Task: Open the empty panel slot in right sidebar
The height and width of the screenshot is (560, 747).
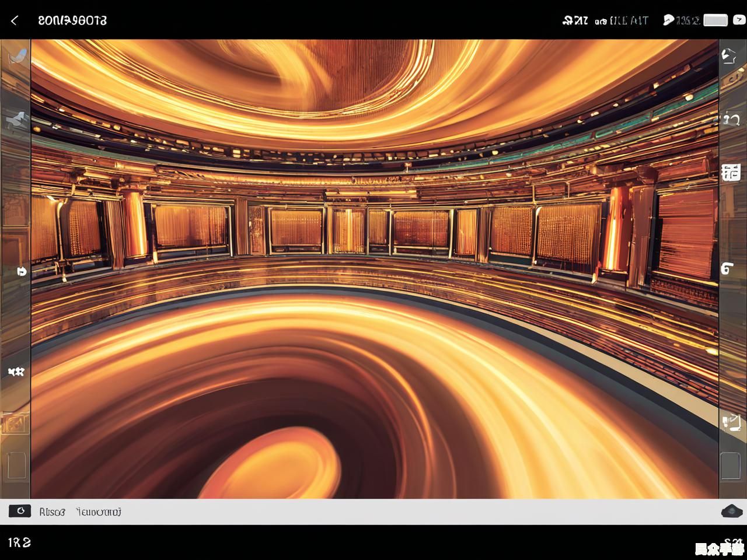Action: [731, 466]
